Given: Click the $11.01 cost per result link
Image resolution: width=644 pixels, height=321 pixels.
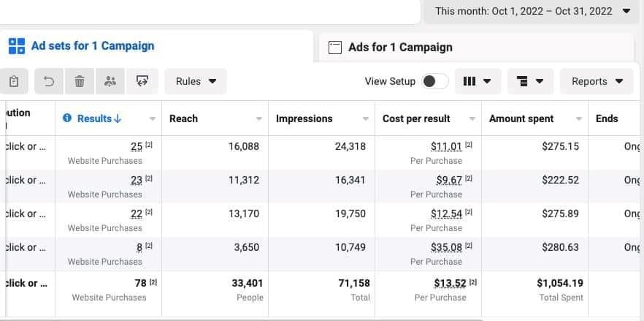Looking at the screenshot, I should click(446, 146).
